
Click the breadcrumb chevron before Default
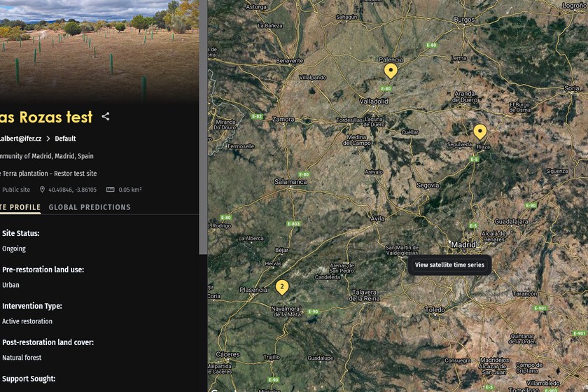pyautogui.click(x=48, y=139)
